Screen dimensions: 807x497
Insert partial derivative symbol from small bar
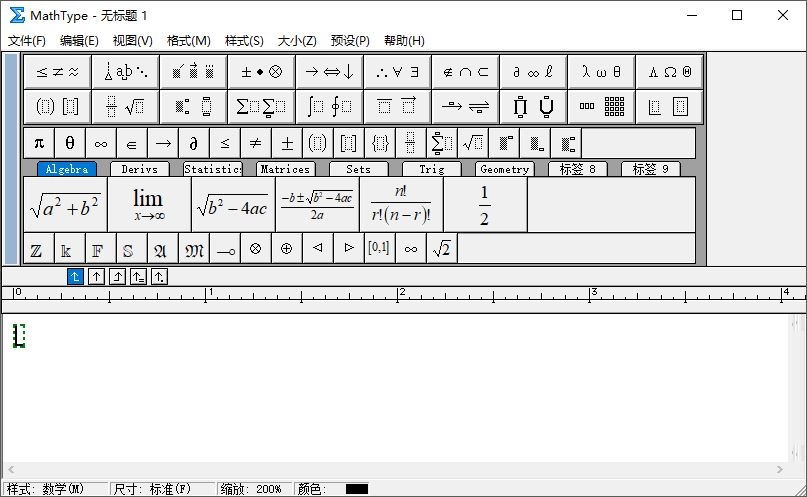pos(194,143)
